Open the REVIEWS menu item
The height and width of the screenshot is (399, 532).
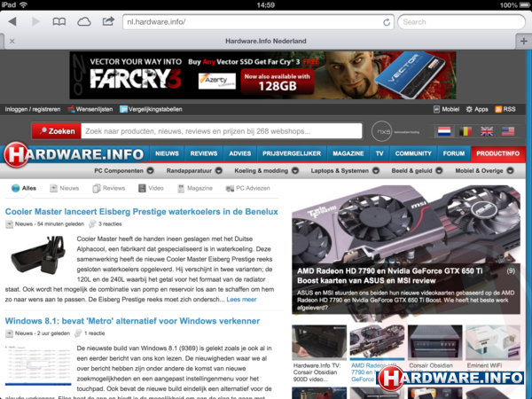click(204, 153)
